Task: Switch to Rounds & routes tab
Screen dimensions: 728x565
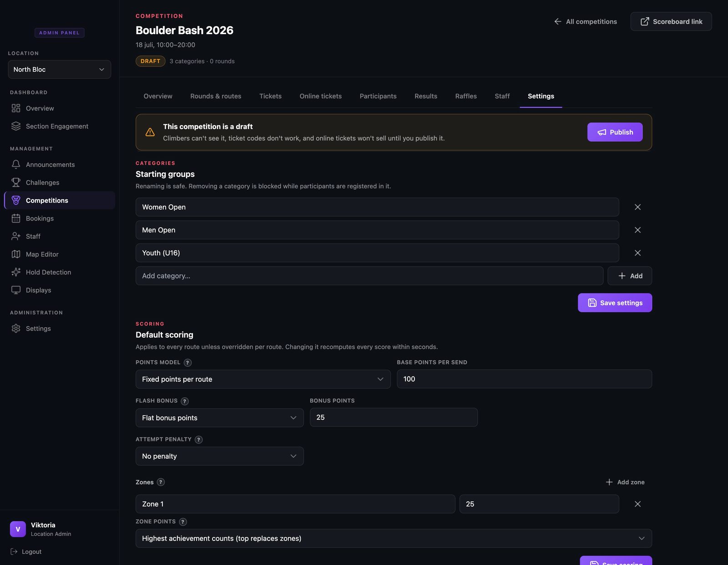Action: click(x=216, y=96)
